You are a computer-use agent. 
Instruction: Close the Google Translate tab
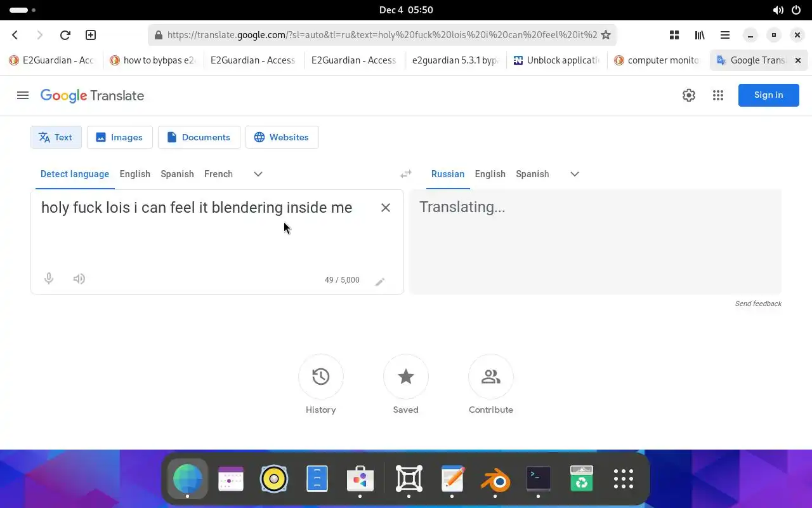(x=798, y=60)
